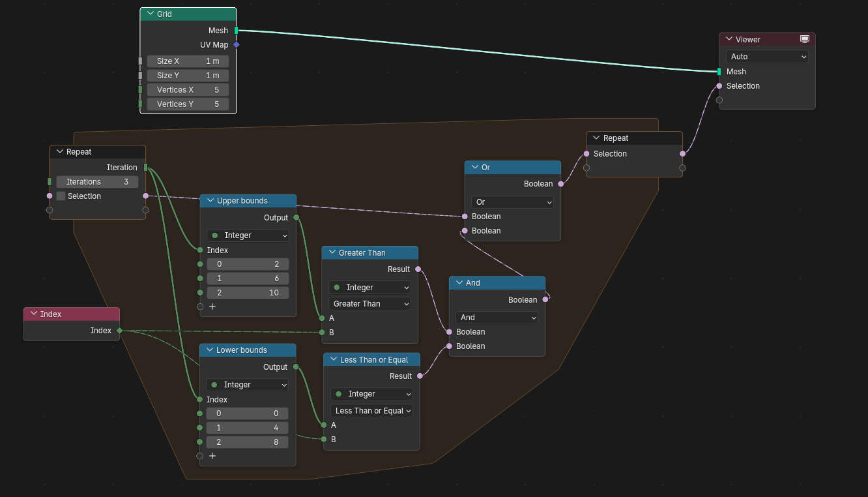Open the Or operation dropdown
Image resolution: width=868 pixels, height=497 pixels.
pos(512,202)
